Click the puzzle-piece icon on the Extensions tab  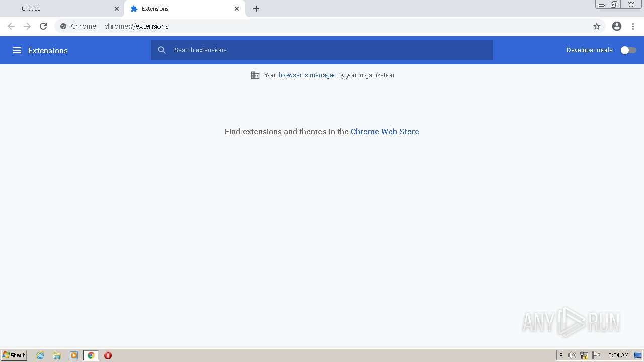[x=134, y=9]
